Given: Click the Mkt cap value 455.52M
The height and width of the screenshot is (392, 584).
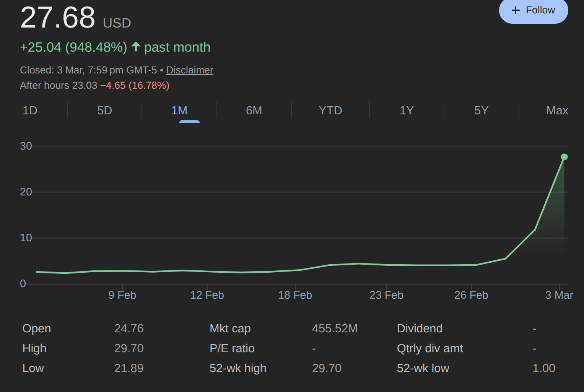Looking at the screenshot, I should point(335,329).
